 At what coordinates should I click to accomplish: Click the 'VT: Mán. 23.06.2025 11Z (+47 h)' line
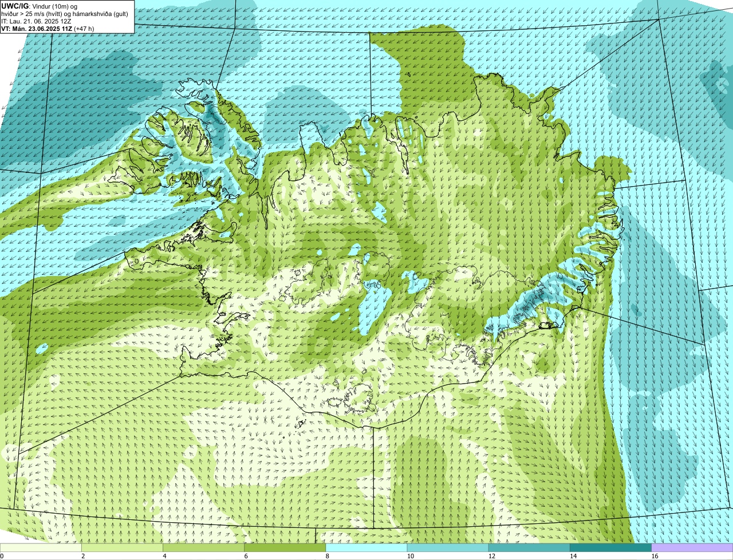48,28
